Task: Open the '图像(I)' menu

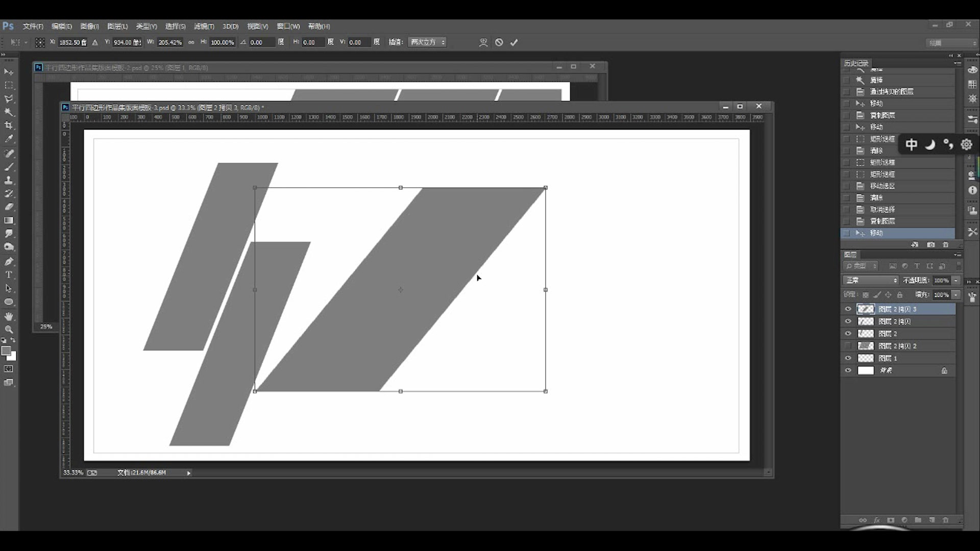Action: coord(90,26)
